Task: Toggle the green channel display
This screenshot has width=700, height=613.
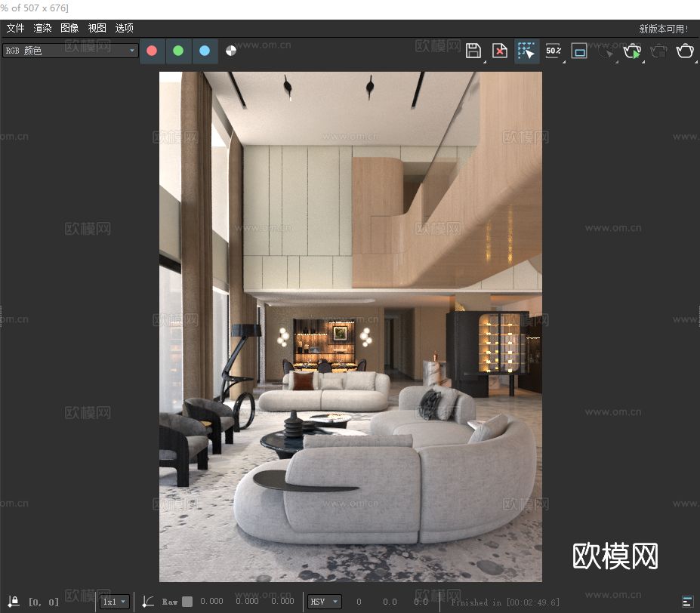Action: click(x=178, y=51)
